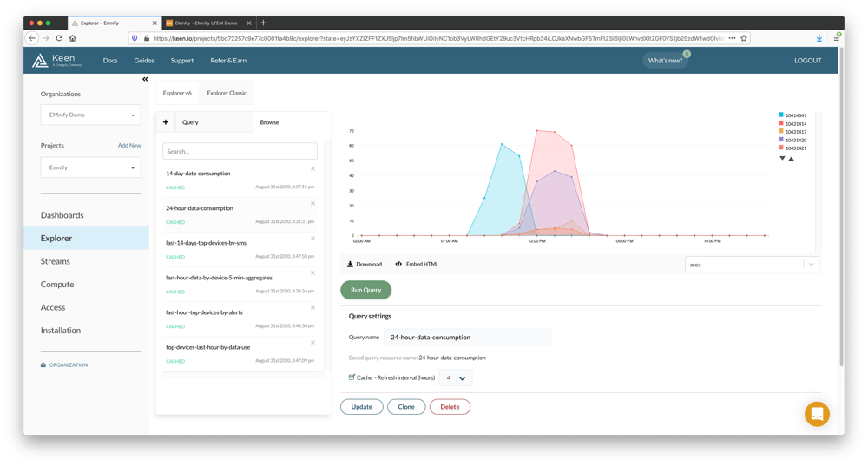Click the Download icon below the chart
Viewport: 868px width, 466px height.
(x=350, y=264)
